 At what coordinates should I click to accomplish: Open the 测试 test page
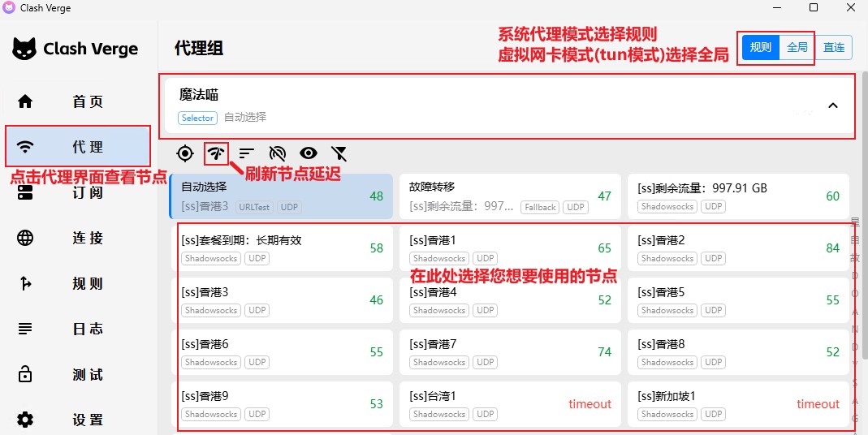(77, 375)
